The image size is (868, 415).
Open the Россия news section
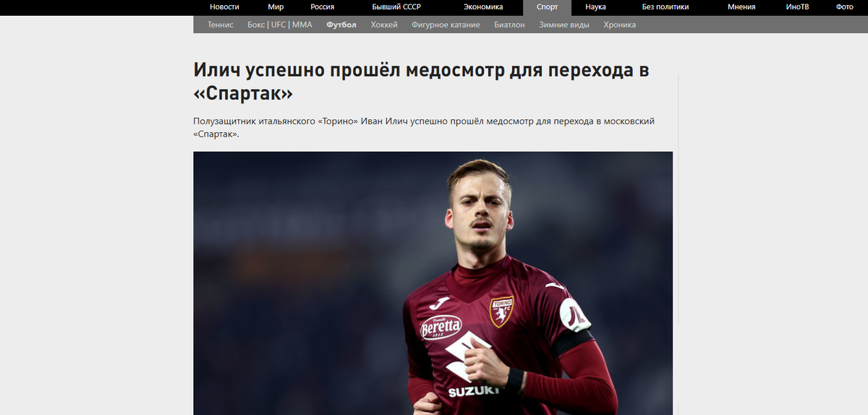coord(322,7)
